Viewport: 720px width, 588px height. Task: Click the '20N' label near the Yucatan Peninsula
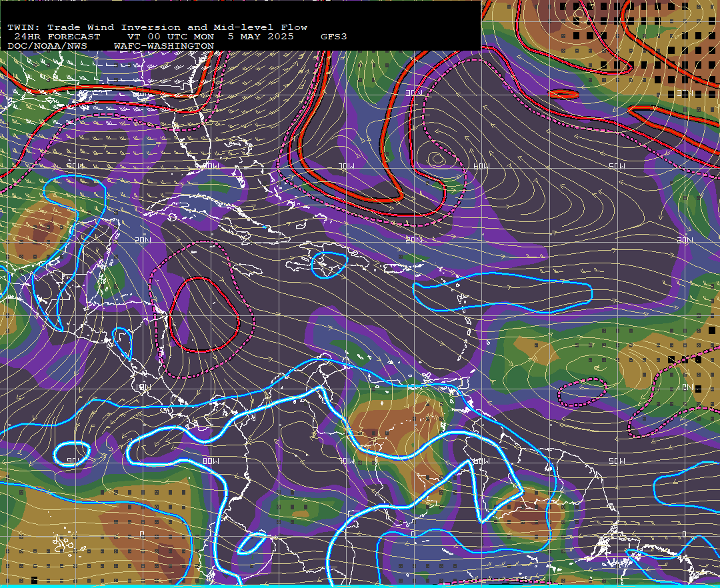point(143,240)
